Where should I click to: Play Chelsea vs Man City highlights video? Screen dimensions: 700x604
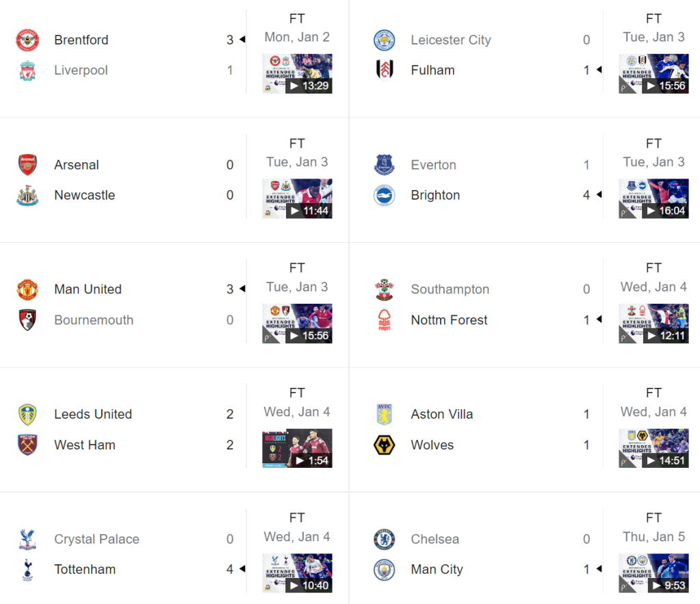click(x=653, y=573)
